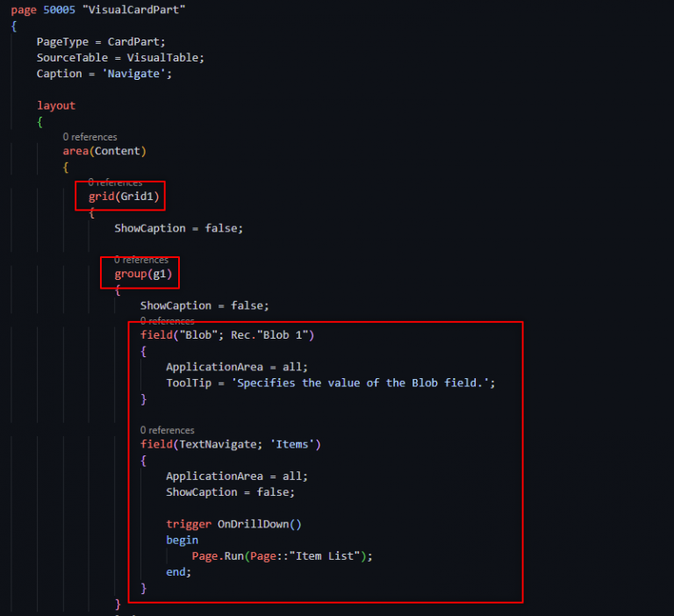
Task: Click the "0 references" CodeLens above grid(Grid1)
Action: tap(115, 183)
